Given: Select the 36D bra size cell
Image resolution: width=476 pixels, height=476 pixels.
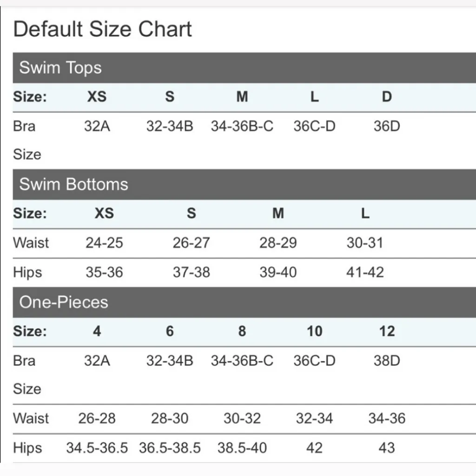Looking at the screenshot, I should click(x=387, y=126).
